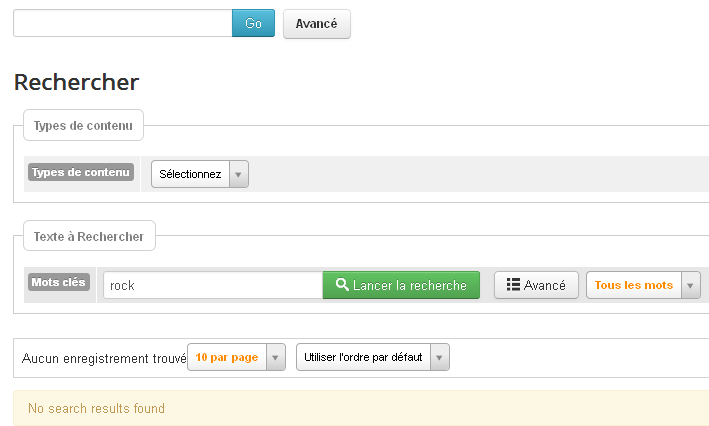Open the Sélectionnez dropdown arrow

pyautogui.click(x=239, y=174)
